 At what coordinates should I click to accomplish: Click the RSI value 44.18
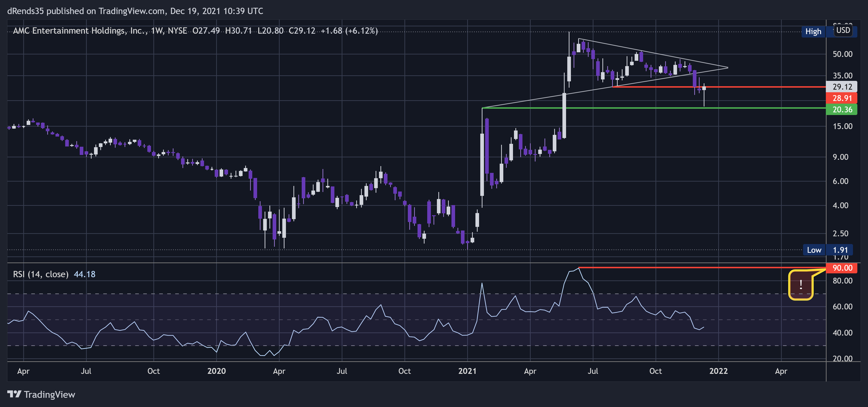coord(85,274)
